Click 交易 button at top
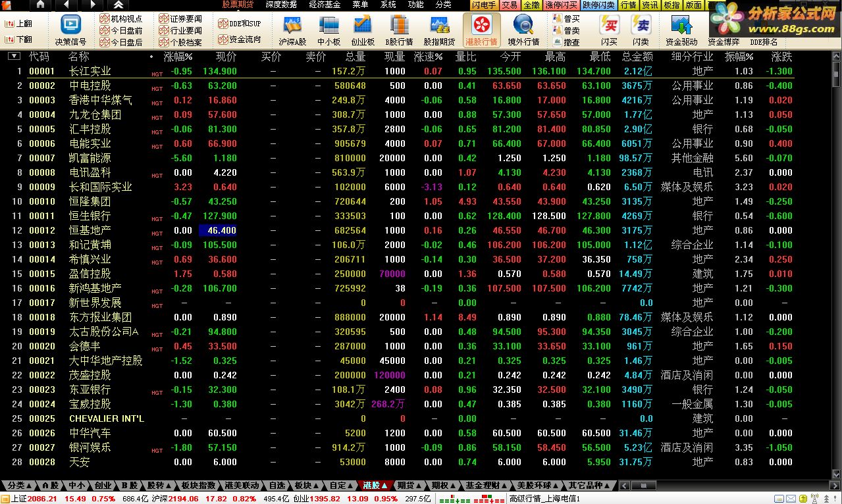This screenshot has width=842, height=504. pyautogui.click(x=510, y=5)
